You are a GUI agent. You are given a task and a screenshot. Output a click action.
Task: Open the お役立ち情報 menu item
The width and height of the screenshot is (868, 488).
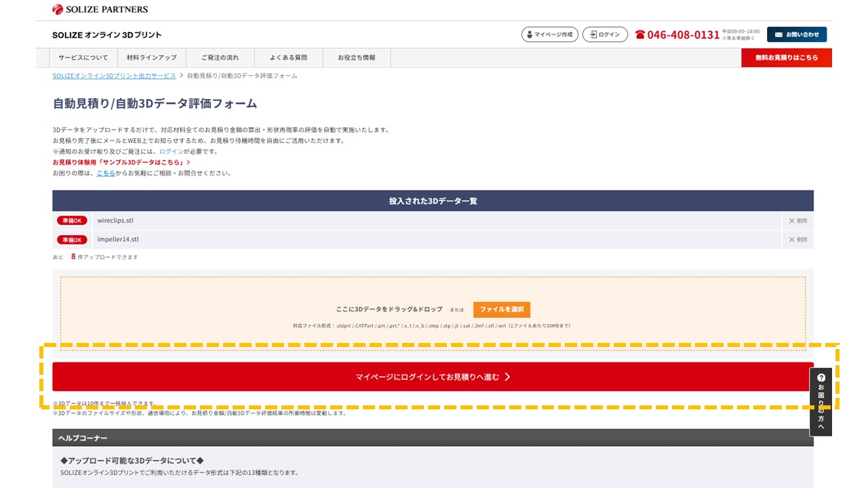pos(357,58)
